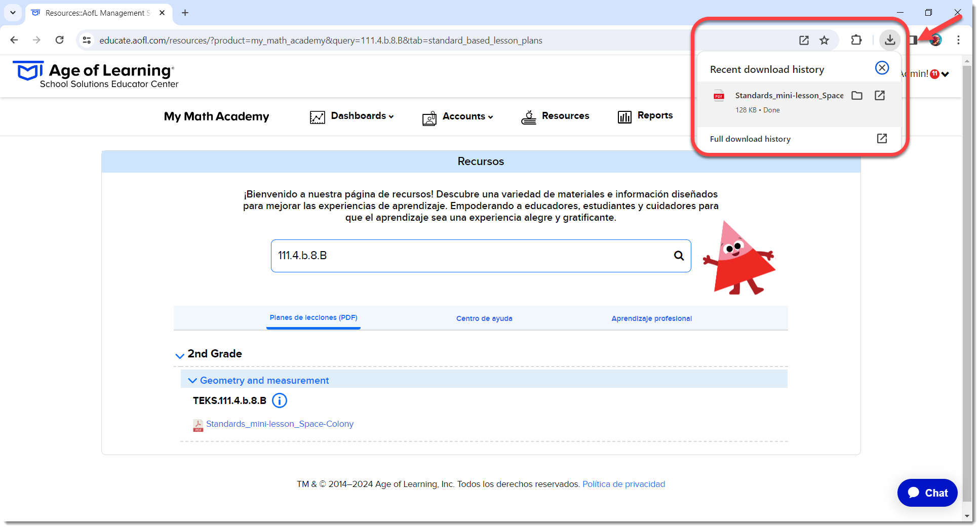The width and height of the screenshot is (980, 529).
Task: Open the Política de privacidad link
Action: pos(623,484)
